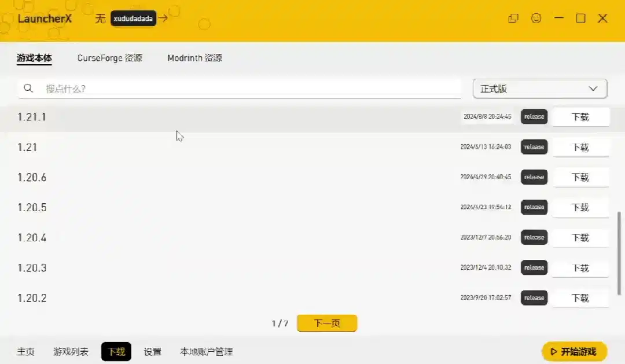Screen dimensions: 625x364
Task: Expand the 正式版 version type dropdown
Action: (x=540, y=89)
